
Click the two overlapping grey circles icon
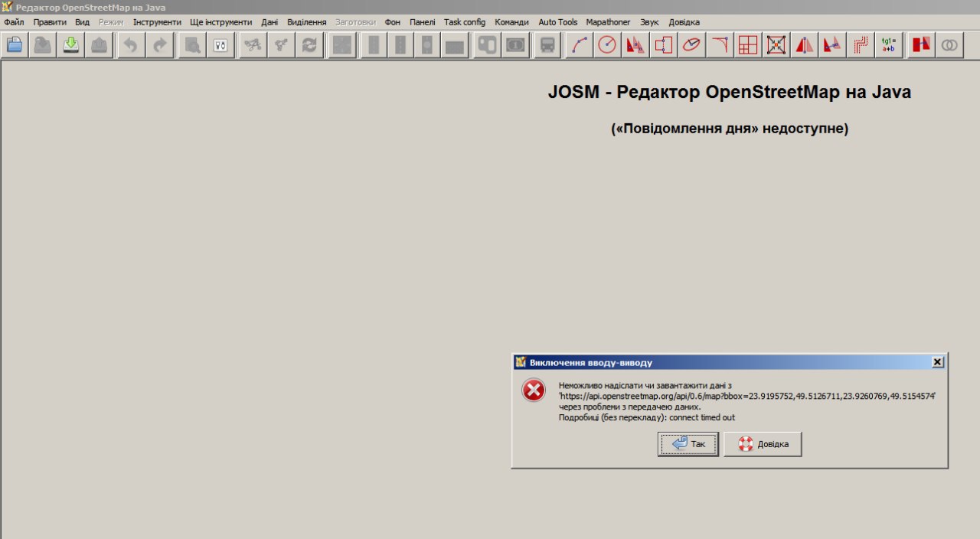(949, 45)
